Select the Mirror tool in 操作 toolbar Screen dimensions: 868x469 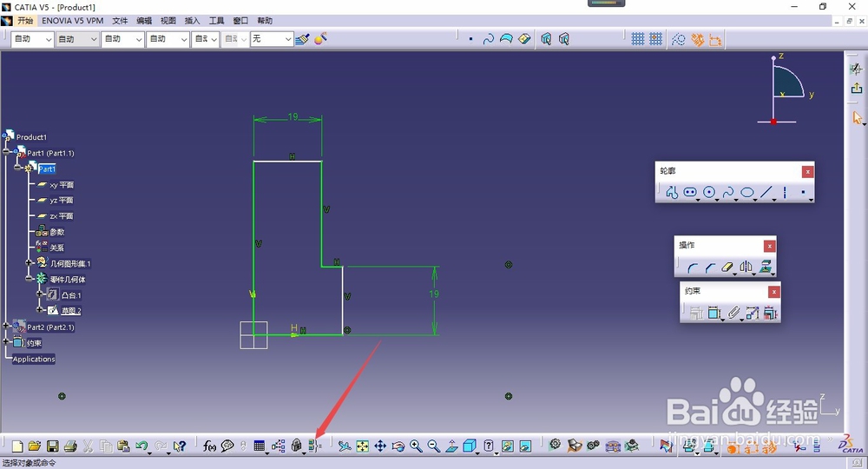pyautogui.click(x=746, y=267)
